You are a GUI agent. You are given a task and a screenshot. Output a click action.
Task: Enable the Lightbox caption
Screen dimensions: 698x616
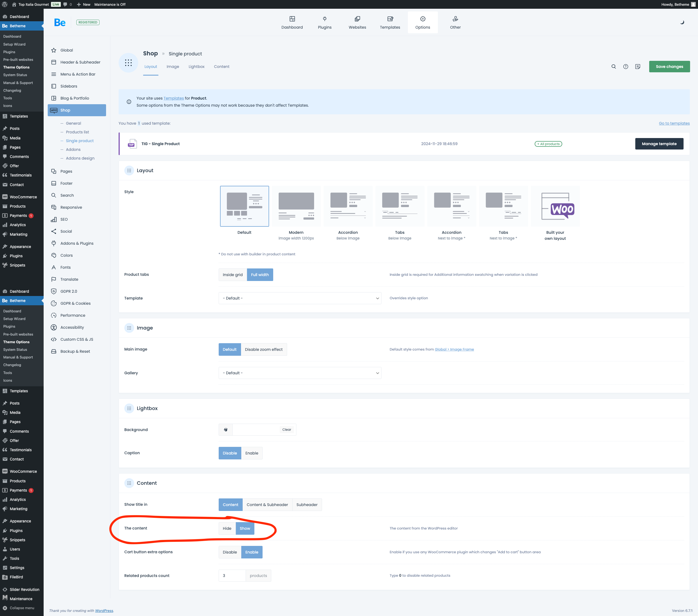[x=252, y=453]
